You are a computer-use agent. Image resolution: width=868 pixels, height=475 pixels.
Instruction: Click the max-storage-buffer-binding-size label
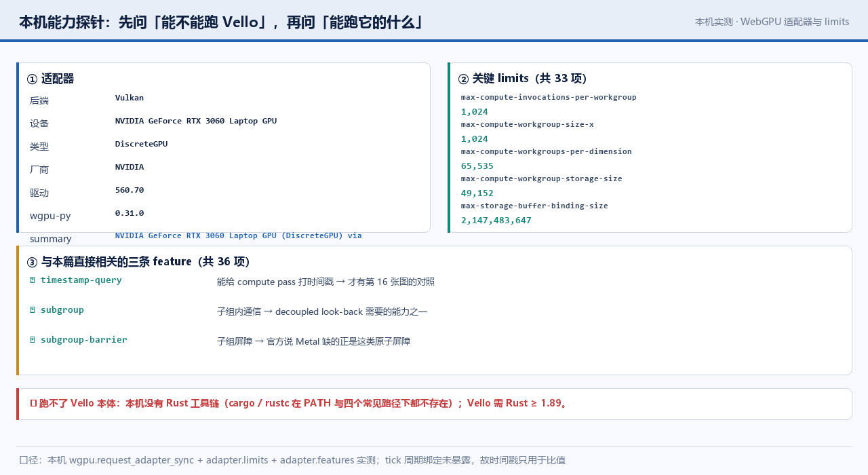coord(534,206)
